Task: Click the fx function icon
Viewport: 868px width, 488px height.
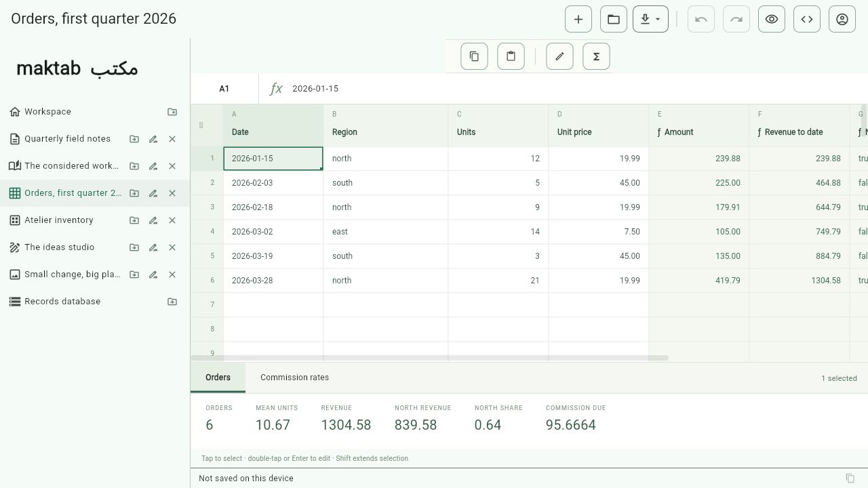Action: coord(276,89)
